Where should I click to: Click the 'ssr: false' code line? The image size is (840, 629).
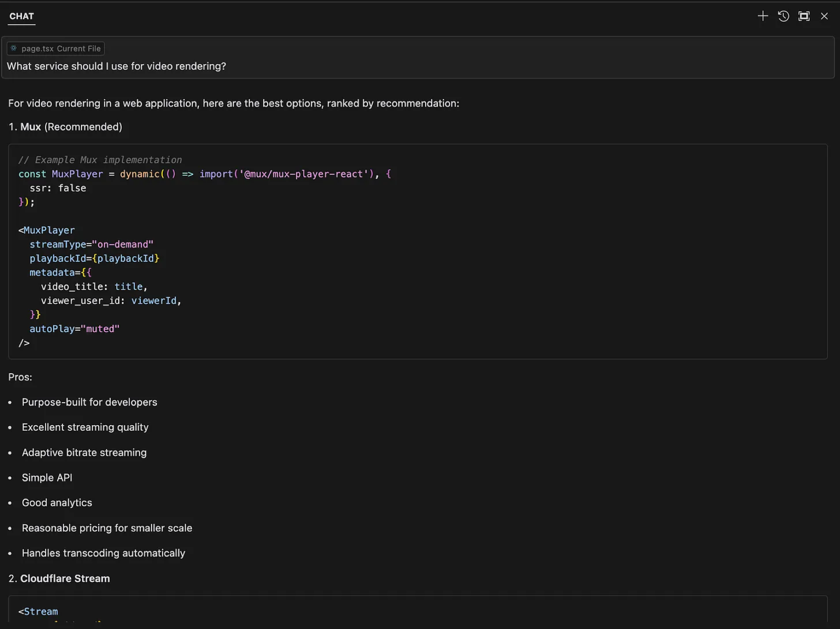pos(58,188)
